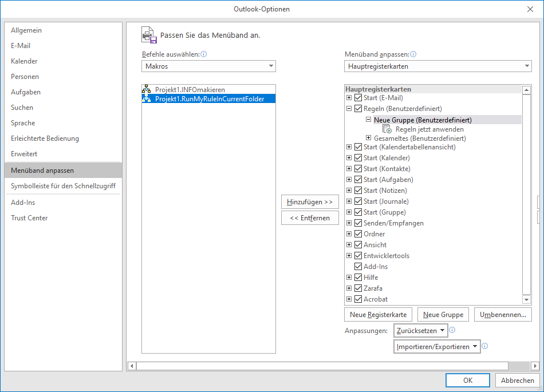Uncheck the Entwicklertools checkbox
The height and width of the screenshot is (392, 544).
(358, 256)
